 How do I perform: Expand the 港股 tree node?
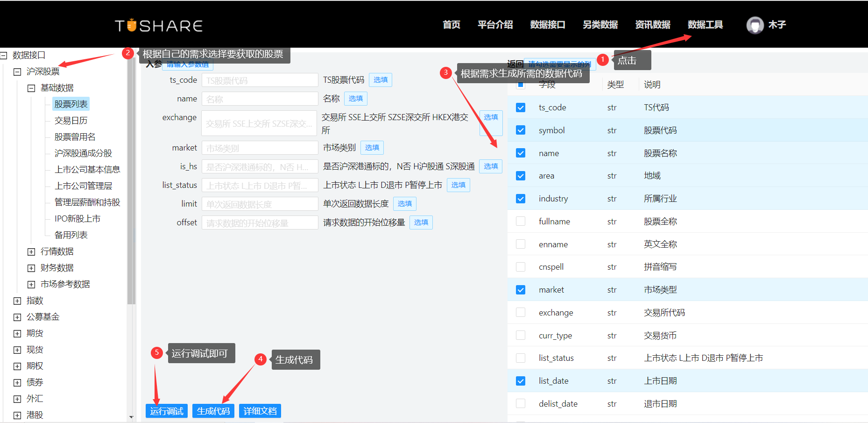[17, 415]
